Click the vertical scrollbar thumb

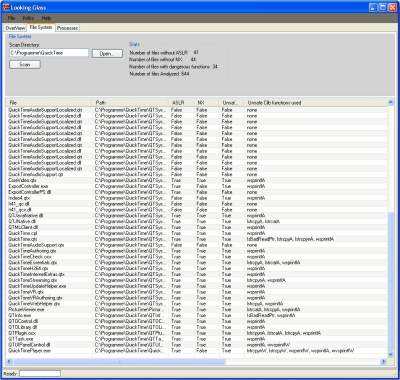[390, 281]
